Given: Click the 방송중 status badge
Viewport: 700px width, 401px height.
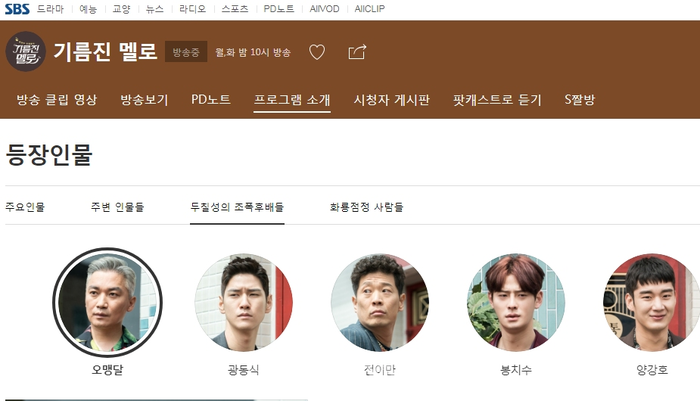Looking at the screenshot, I should tap(186, 52).
